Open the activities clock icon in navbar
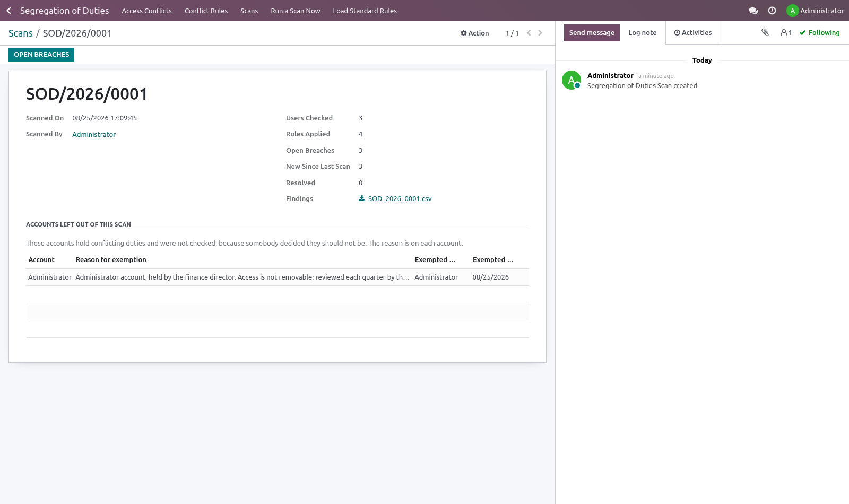Viewport: 849px width, 504px height. coord(772,11)
